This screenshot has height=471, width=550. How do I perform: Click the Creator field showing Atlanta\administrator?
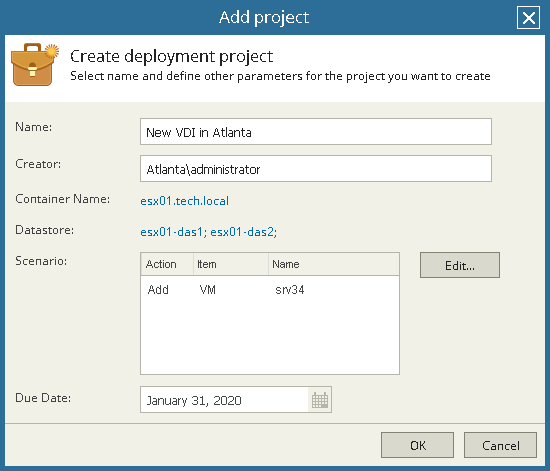(316, 169)
